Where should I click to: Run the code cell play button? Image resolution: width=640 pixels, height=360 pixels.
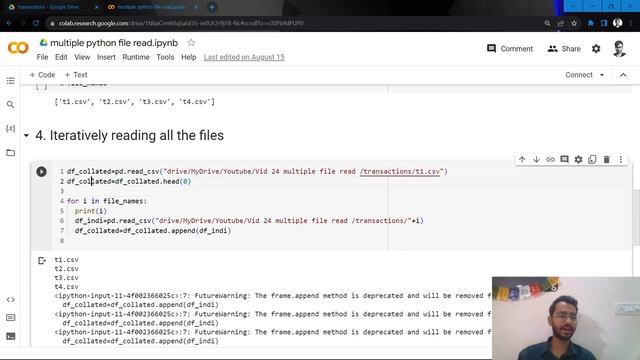41,171
